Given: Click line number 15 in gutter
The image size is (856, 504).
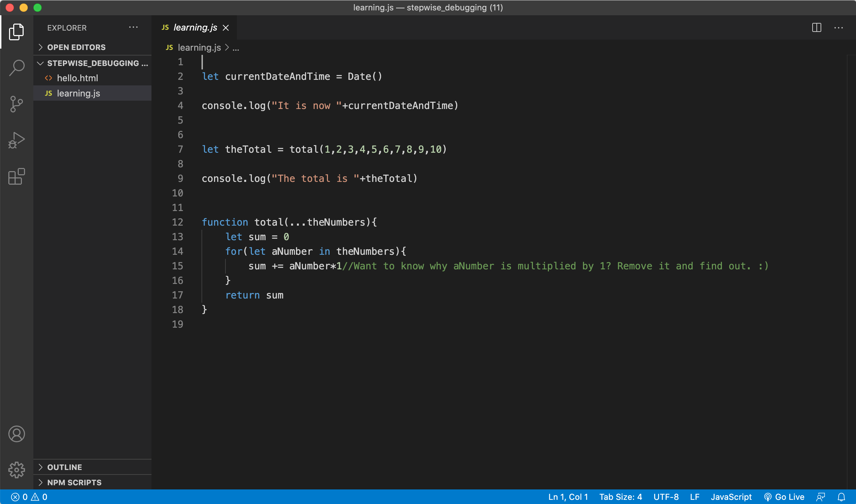Looking at the screenshot, I should (x=178, y=266).
